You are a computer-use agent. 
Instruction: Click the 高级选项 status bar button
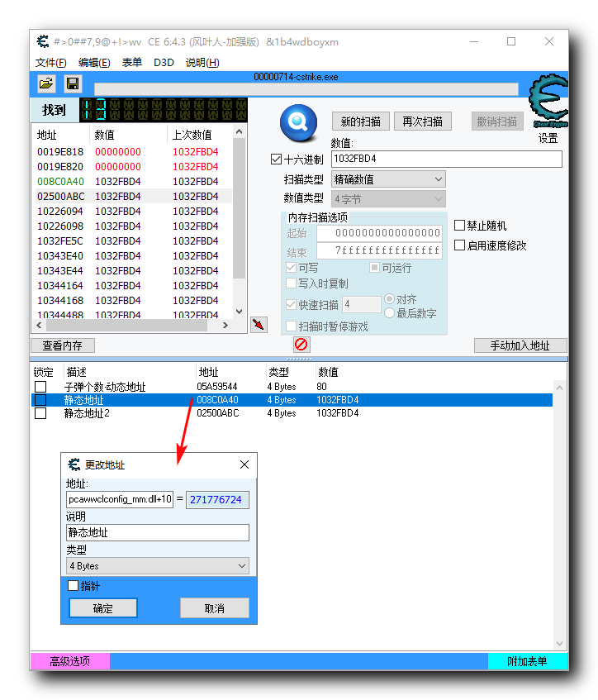pyautogui.click(x=70, y=661)
